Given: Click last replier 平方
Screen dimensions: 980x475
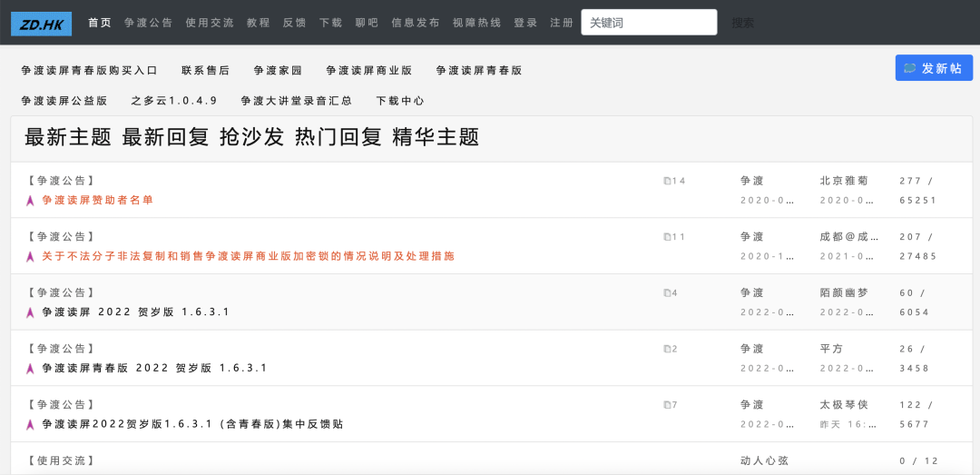Looking at the screenshot, I should (831, 349).
